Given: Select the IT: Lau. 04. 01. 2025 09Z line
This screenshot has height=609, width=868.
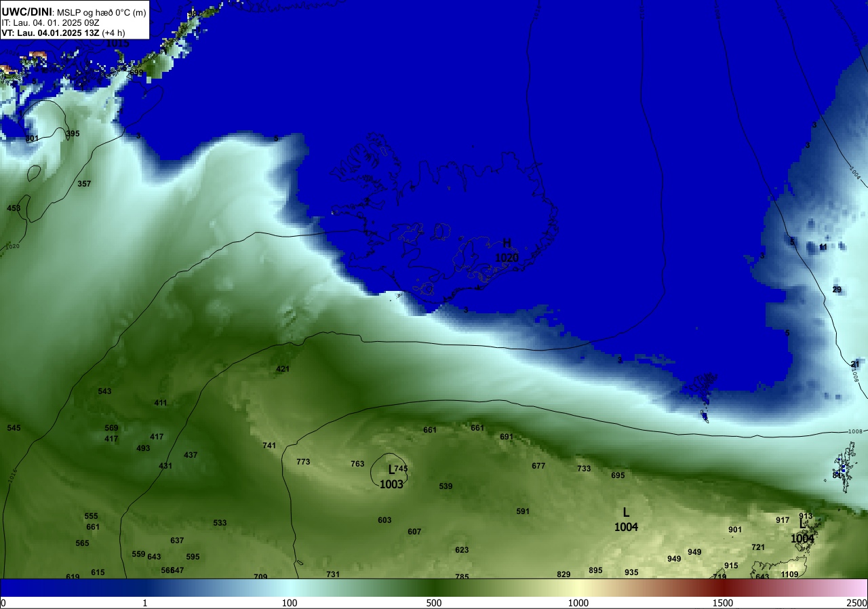Looking at the screenshot, I should coord(50,22).
